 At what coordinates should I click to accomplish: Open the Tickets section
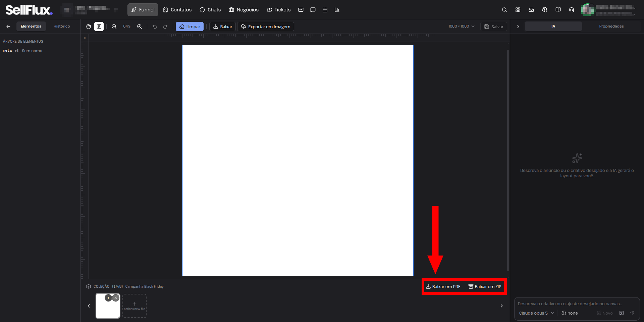pyautogui.click(x=279, y=10)
